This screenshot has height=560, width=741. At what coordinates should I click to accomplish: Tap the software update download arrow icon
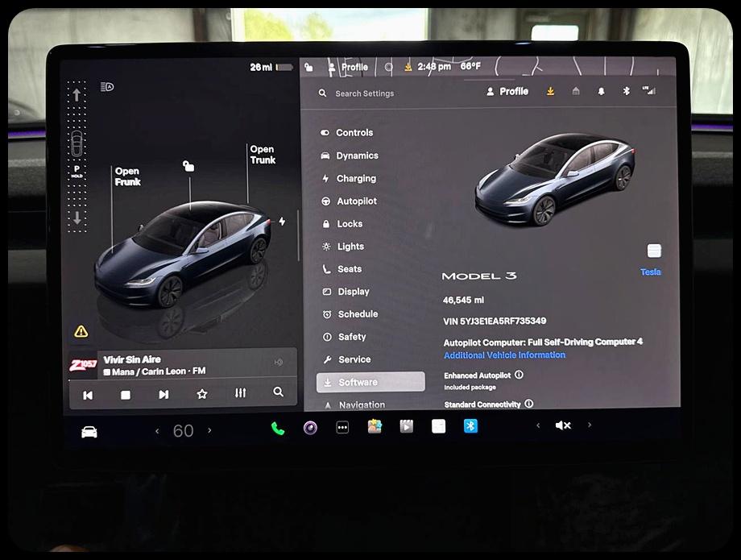550,92
